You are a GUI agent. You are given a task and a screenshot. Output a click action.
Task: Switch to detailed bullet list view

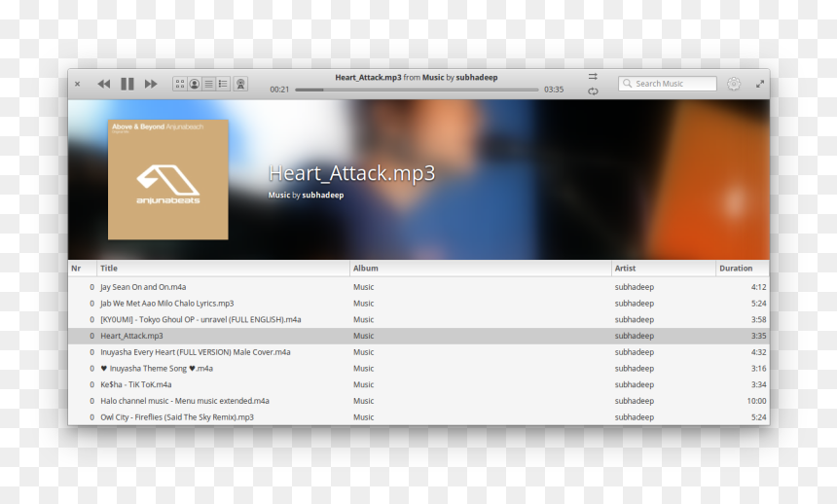pos(223,84)
